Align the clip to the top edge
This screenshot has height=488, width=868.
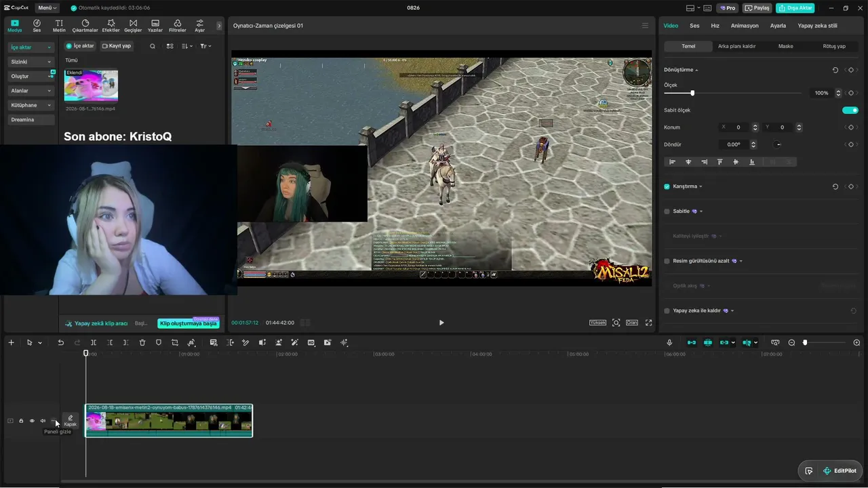point(719,162)
